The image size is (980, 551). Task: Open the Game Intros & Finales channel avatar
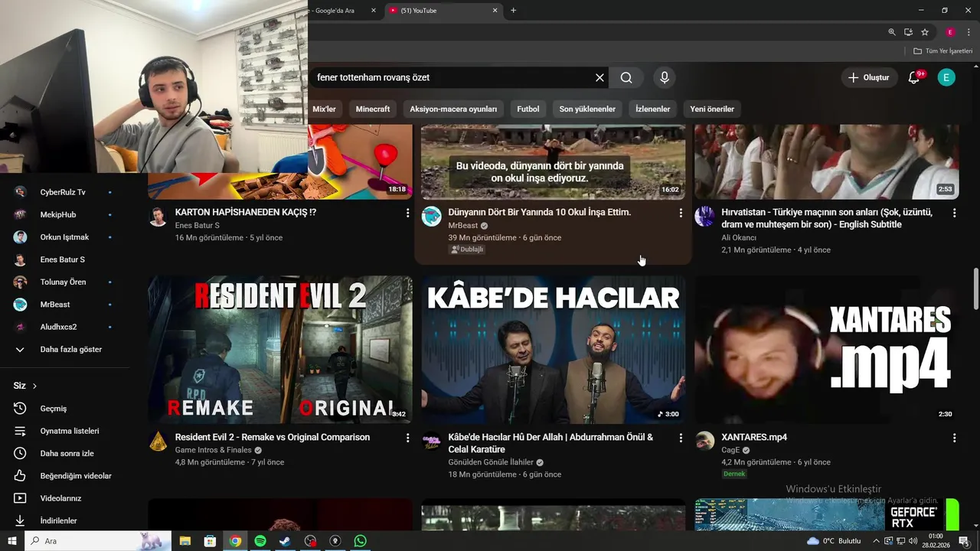point(158,442)
